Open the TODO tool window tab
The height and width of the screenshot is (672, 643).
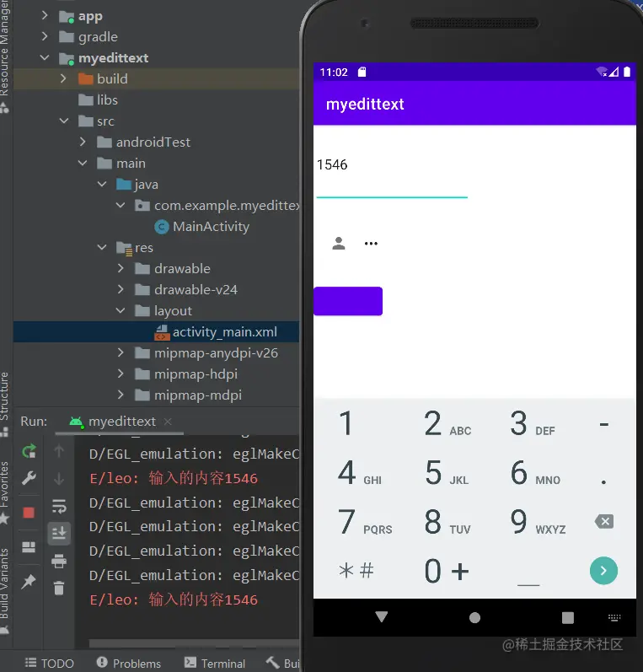tap(49, 664)
